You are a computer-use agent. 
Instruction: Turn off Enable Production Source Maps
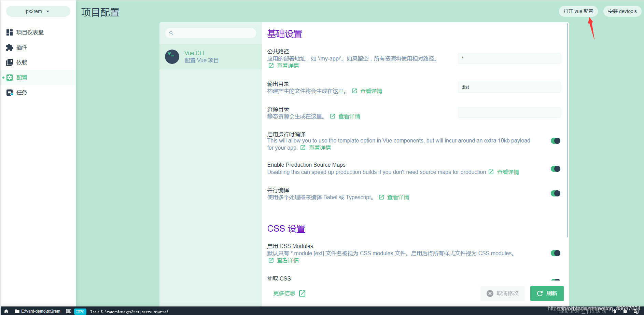556,168
